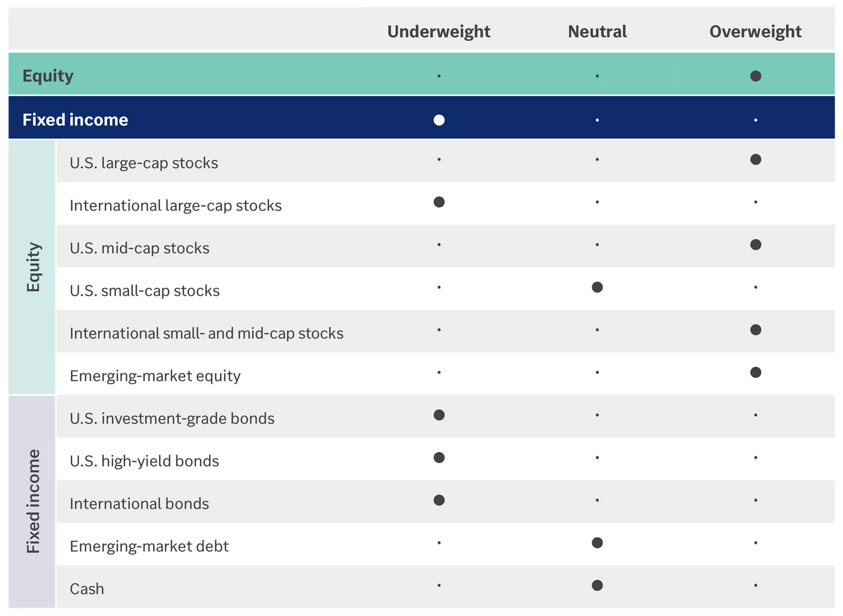The image size is (843, 616).
Task: Click Neutral dot for U.S. small-cap stocks
Action: click(x=597, y=287)
